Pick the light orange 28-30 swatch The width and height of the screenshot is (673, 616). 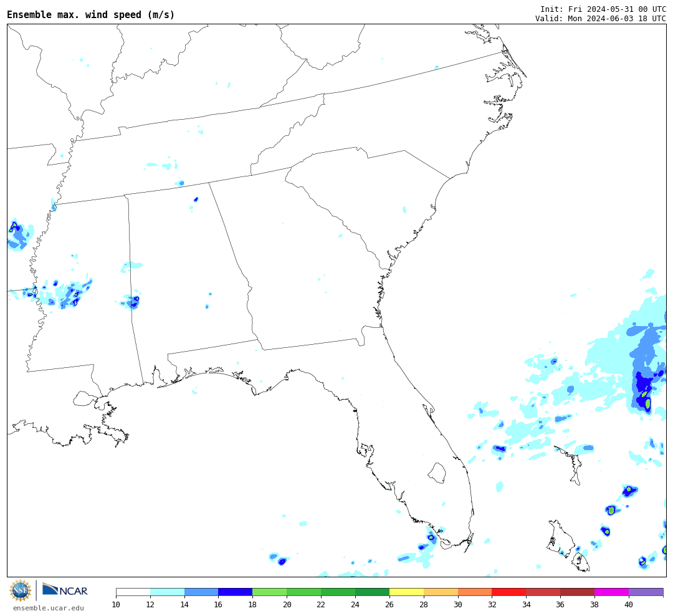[x=441, y=592]
